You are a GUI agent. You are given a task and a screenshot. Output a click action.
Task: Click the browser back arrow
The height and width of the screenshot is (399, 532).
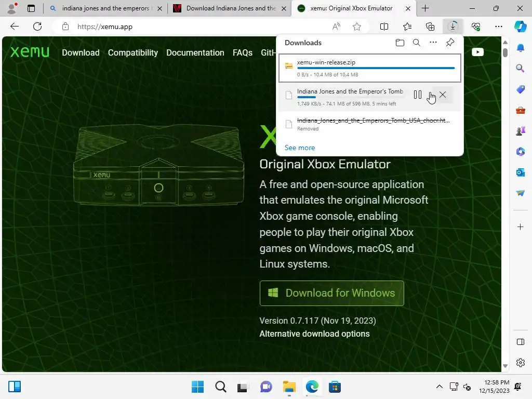(x=14, y=26)
